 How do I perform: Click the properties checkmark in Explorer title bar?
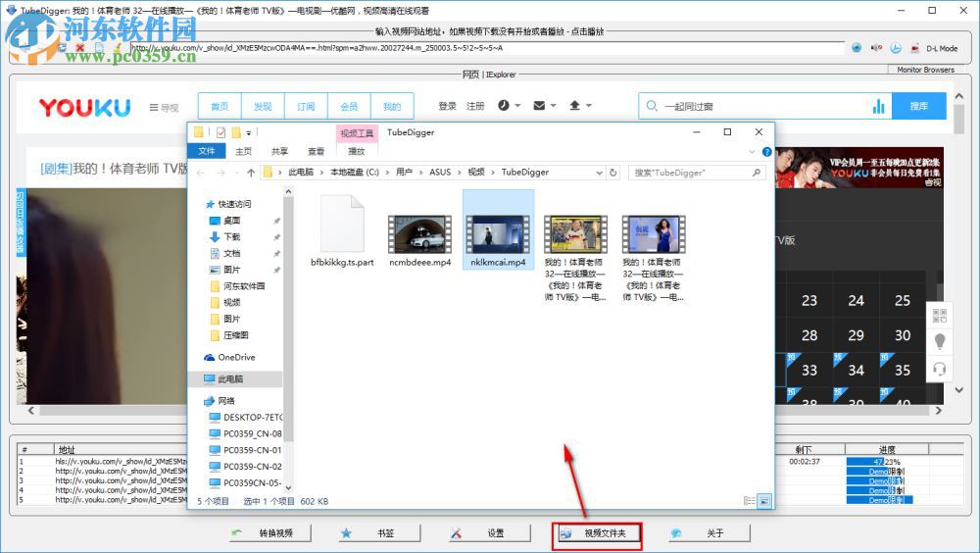[x=220, y=132]
